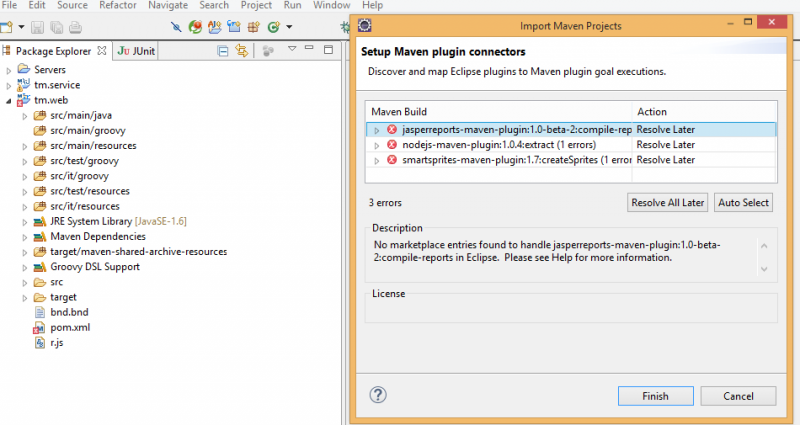Click the new AspectJ project icon
Screen dimensions: 800x425
tap(214, 27)
